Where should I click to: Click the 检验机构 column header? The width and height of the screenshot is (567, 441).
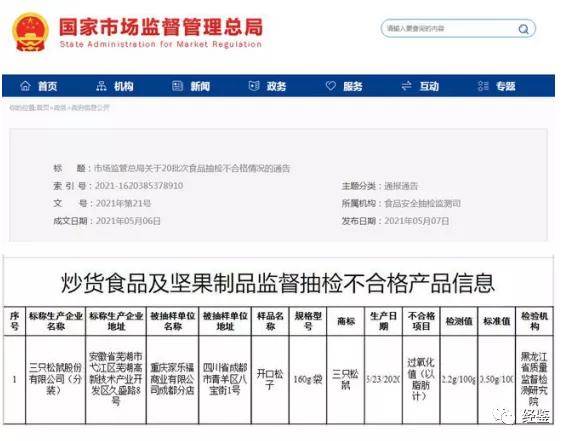click(534, 321)
